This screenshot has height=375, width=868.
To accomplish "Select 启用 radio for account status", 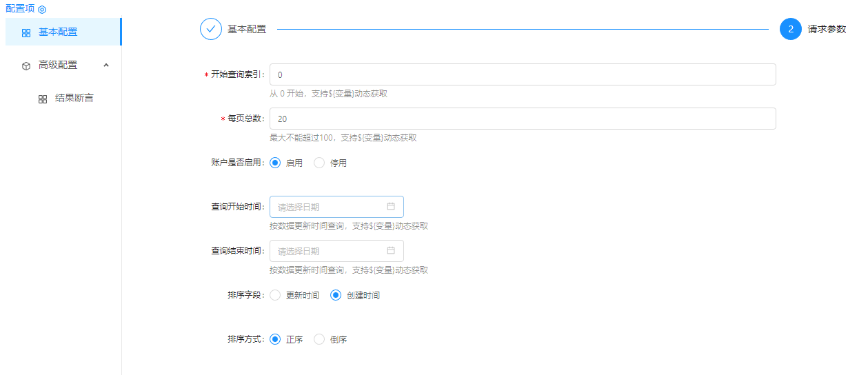I will [275, 163].
